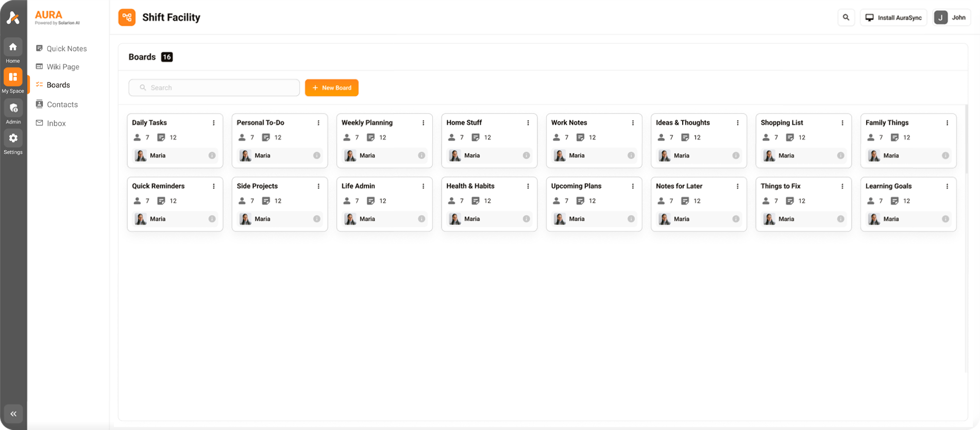The width and height of the screenshot is (980, 430).
Task: Click the search magnifier icon in header
Action: click(846, 18)
